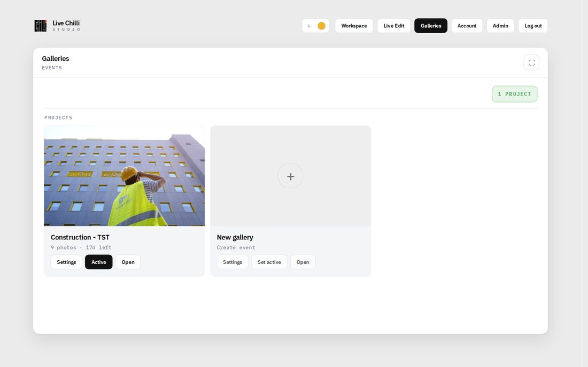Image resolution: width=588 pixels, height=367 pixels.
Task: Click the Log out button
Action: click(x=533, y=26)
